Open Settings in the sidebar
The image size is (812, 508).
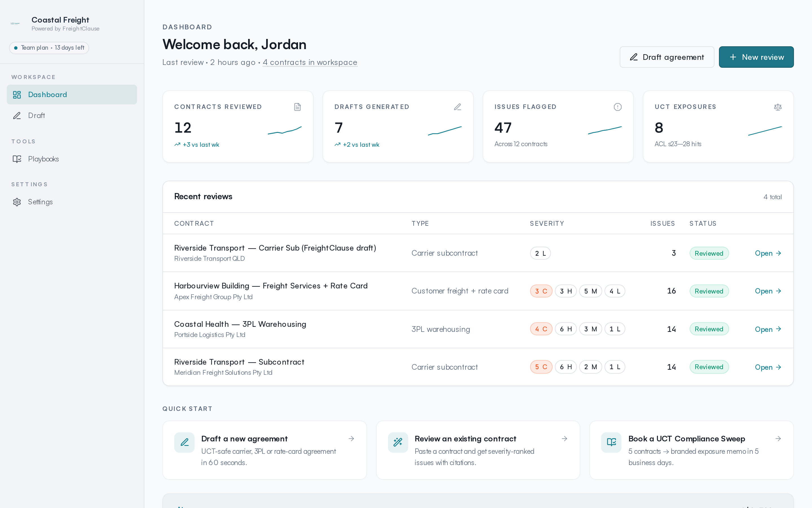tap(72, 202)
